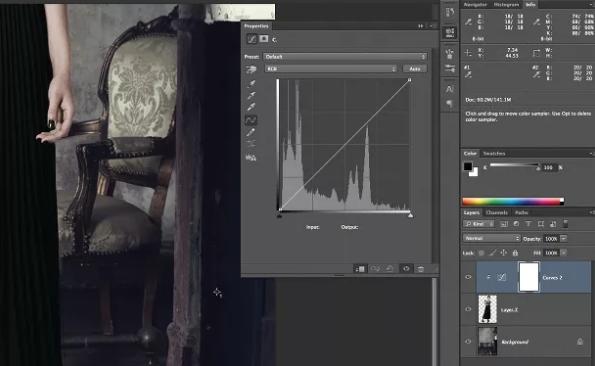
Task: Clip adjustment to layer below in Properties
Action: coord(359,269)
